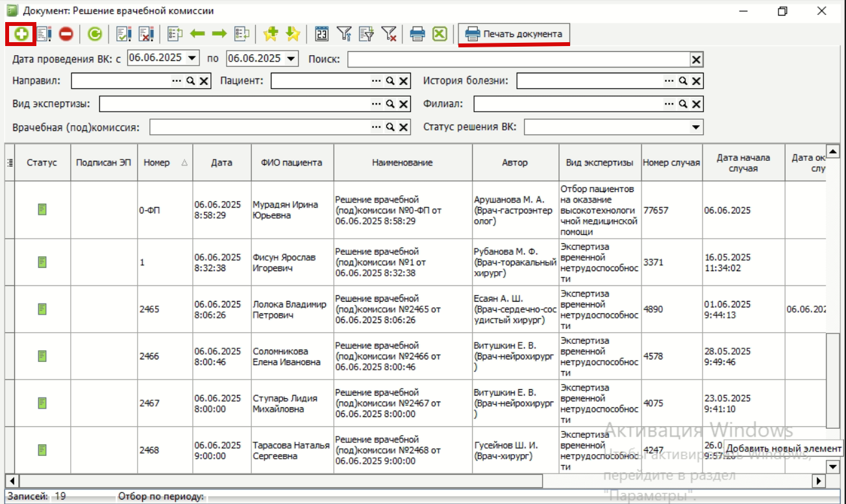Click the green plus add new element icon
The height and width of the screenshot is (504, 846).
tap(21, 34)
